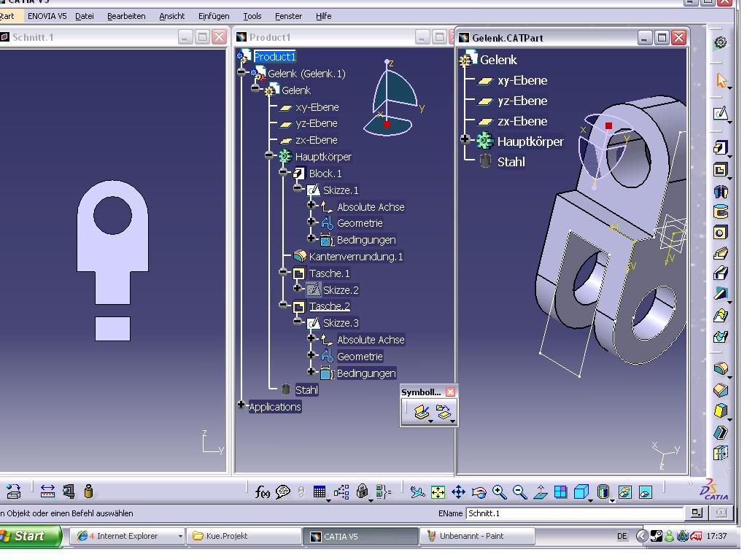Click the Fit All In view icon
747x560 pixels.
tap(438, 492)
